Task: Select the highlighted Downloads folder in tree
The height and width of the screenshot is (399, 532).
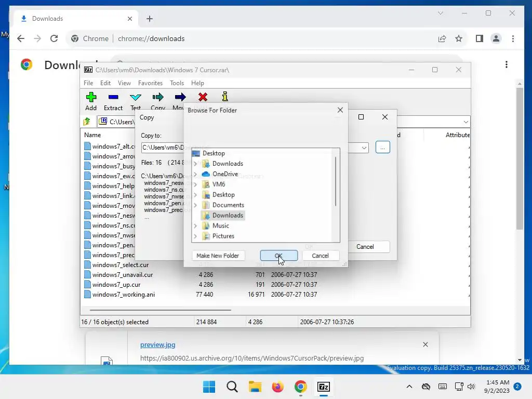Action: click(228, 215)
